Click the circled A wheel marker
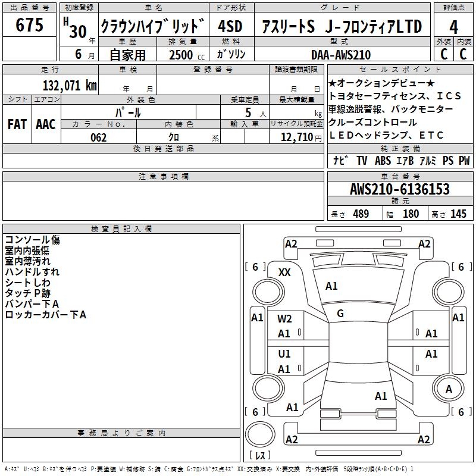The image size is (476, 476). coord(449,389)
